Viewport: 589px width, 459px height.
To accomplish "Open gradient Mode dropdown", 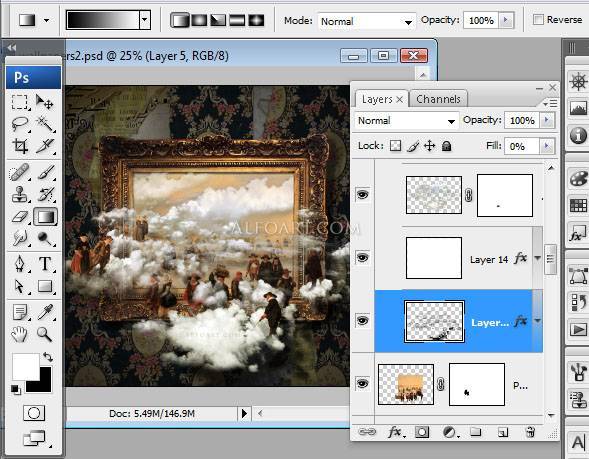I will [367, 21].
